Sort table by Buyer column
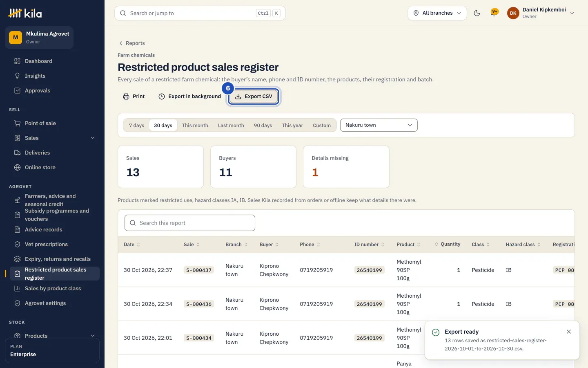Viewport: 588px width, 368px height. (269, 245)
